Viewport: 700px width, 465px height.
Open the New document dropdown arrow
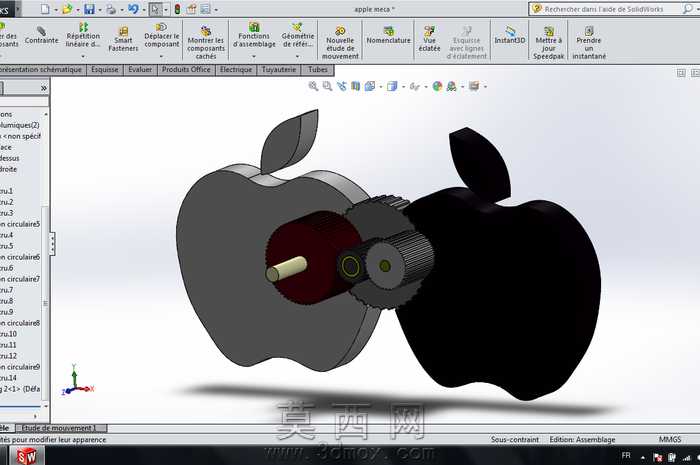[x=56, y=9]
